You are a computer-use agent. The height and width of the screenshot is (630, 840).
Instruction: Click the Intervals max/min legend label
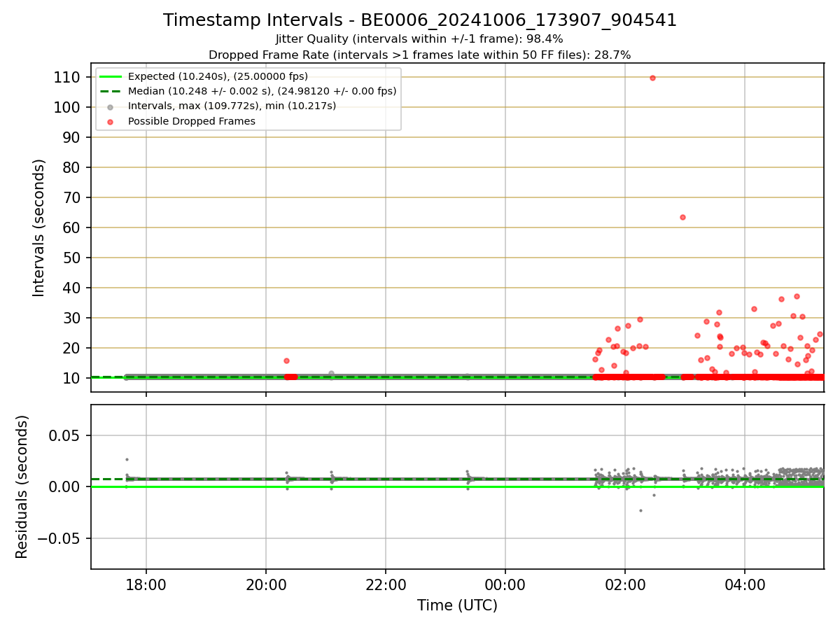click(232, 106)
